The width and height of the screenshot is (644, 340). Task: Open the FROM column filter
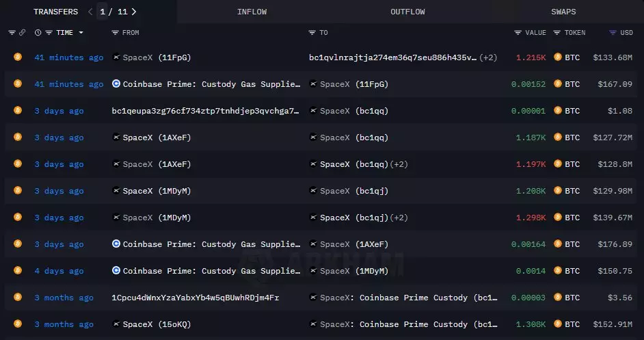click(x=116, y=33)
